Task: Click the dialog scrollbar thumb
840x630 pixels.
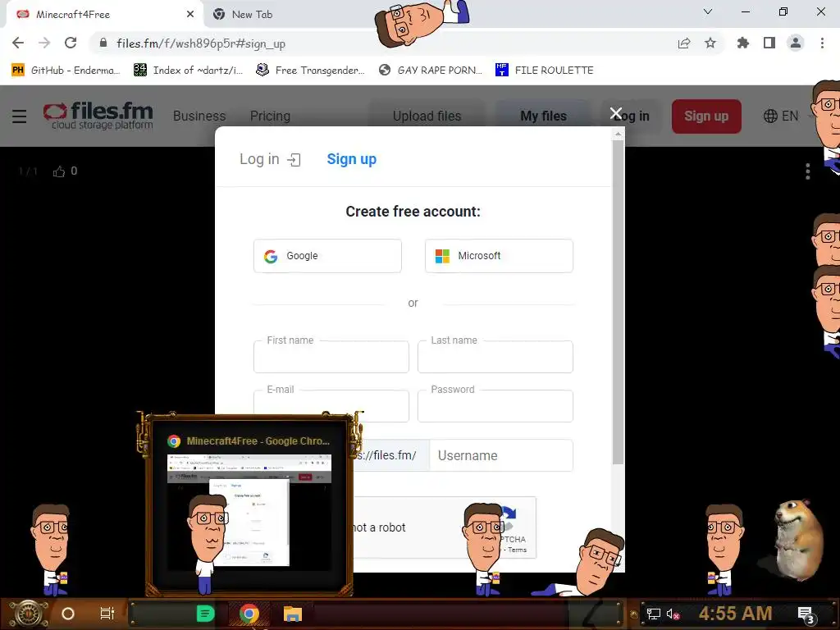Action: 619,302
